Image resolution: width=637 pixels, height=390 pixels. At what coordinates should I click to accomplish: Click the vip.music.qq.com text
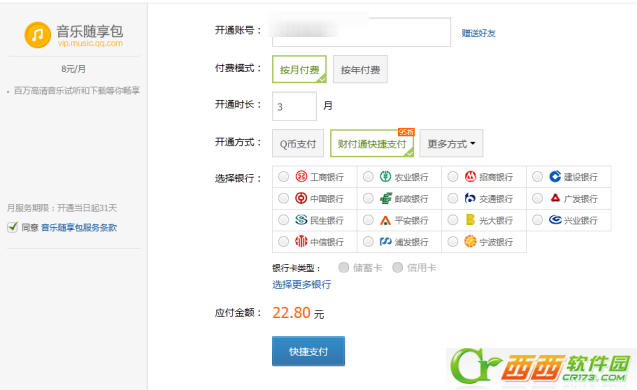point(90,43)
